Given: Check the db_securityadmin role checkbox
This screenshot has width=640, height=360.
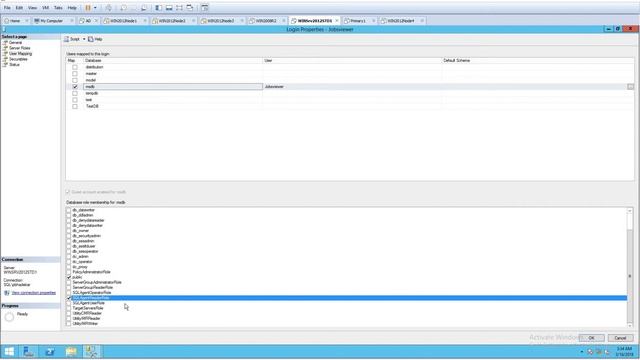Looking at the screenshot, I should point(69,236).
